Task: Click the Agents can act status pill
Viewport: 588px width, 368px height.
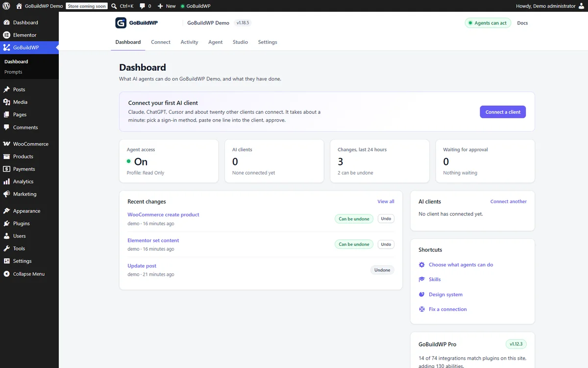Action: 488,23
